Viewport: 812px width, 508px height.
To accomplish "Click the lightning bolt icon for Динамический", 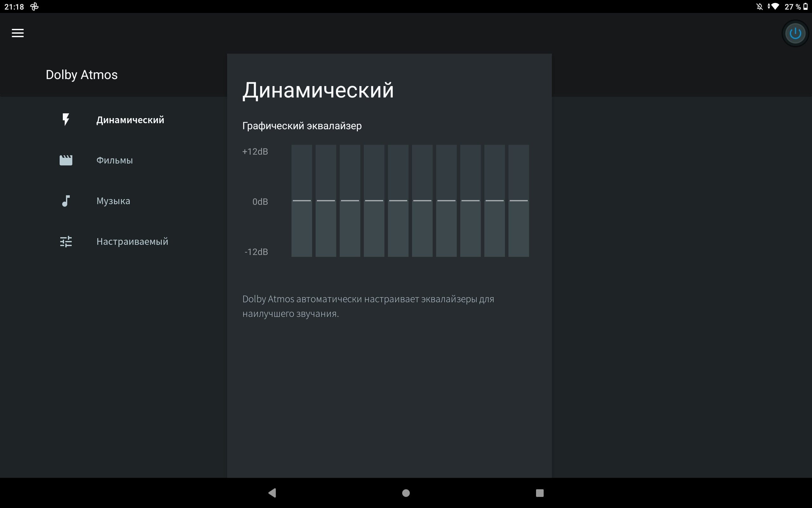I will click(x=66, y=120).
